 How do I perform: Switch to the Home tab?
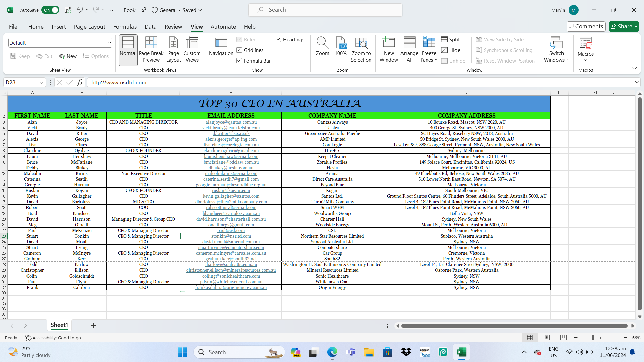click(x=36, y=27)
